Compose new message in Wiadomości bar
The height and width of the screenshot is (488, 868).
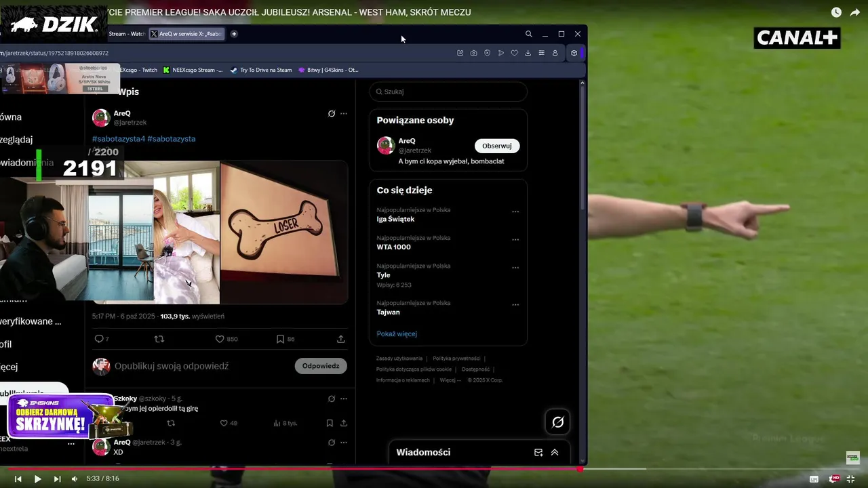[x=538, y=452]
